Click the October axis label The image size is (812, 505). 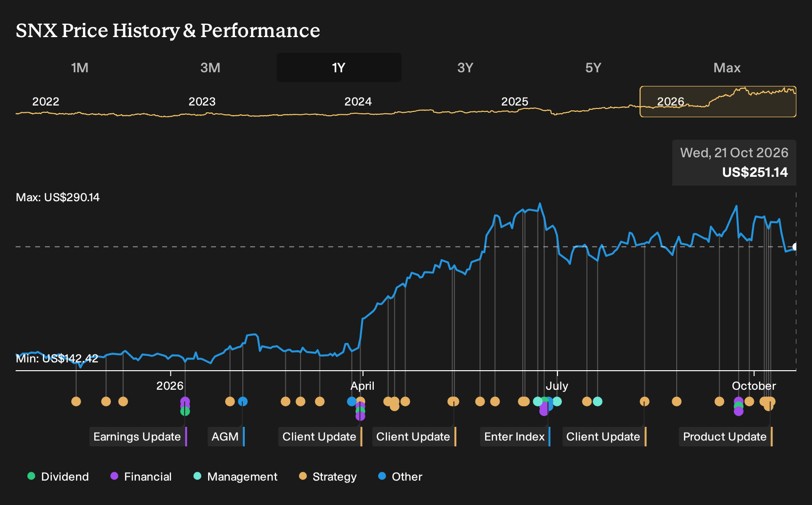pyautogui.click(x=754, y=386)
